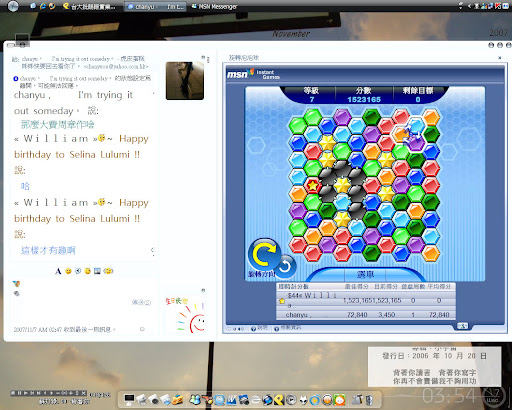Click the 檢視資訊 info link under the game
Image resolution: width=512 pixels, height=410 pixels.
(287, 328)
